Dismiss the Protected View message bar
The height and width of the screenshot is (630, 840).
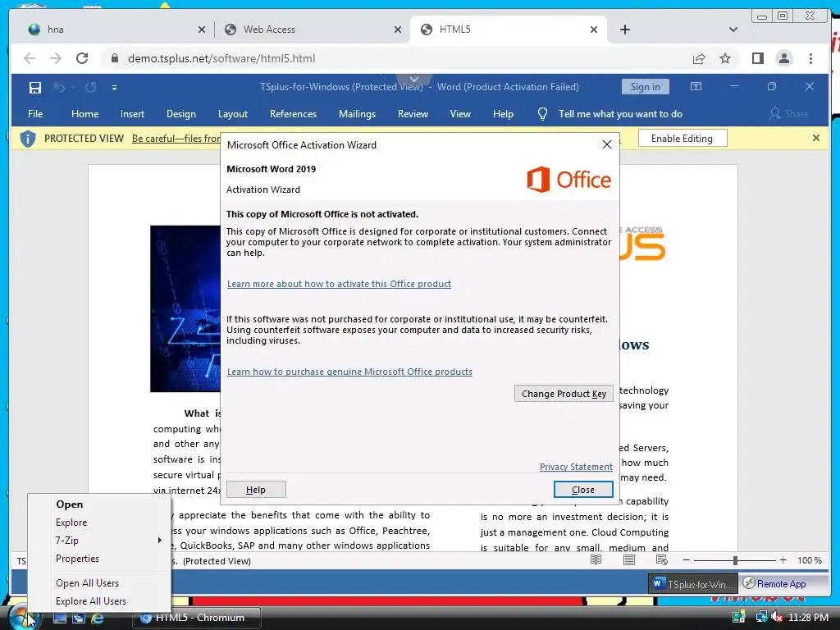816,138
